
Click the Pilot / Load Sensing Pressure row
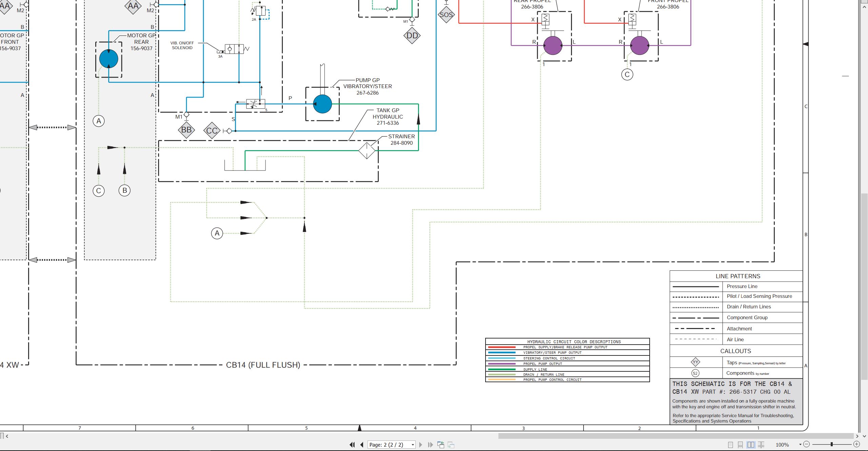[x=736, y=296]
